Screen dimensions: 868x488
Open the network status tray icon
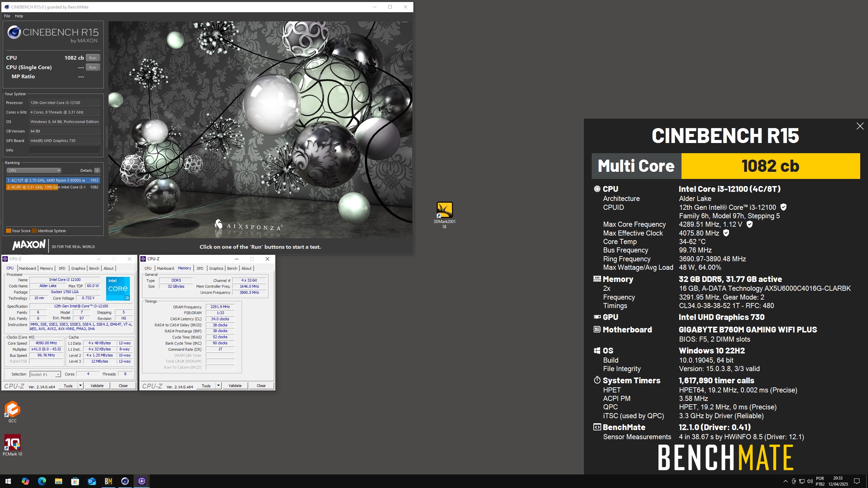point(802,481)
